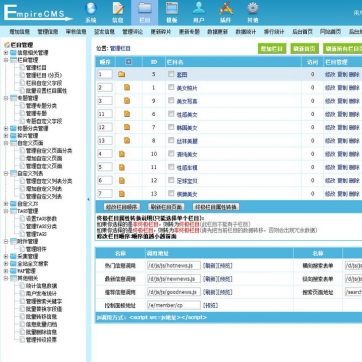Click the page icon in the ID 1 row
362x362 pixels.
click(x=127, y=88)
